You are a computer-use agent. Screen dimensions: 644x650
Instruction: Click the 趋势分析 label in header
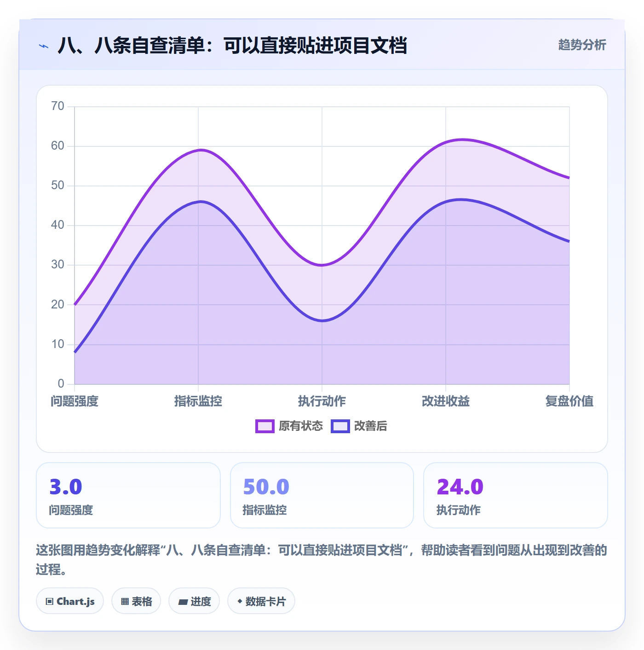tap(582, 45)
